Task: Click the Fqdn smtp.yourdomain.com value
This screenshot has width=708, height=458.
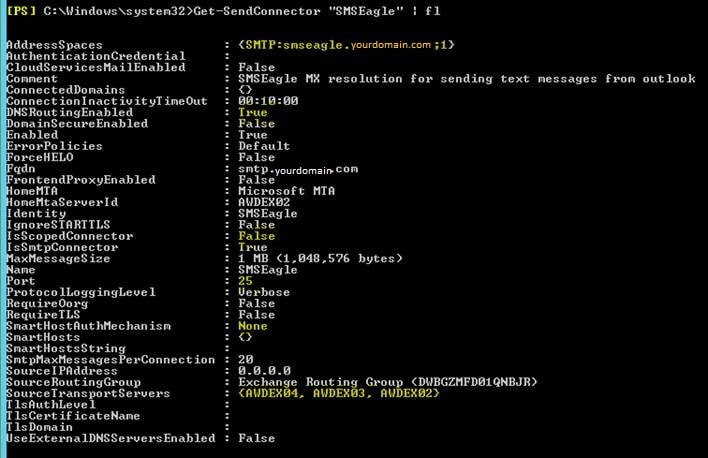Action: pos(298,169)
